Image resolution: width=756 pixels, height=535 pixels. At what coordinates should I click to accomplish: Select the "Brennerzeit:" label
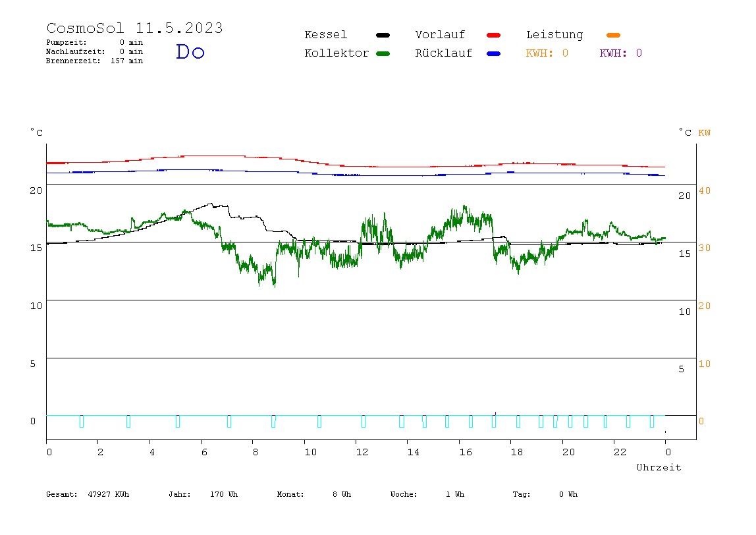73,61
